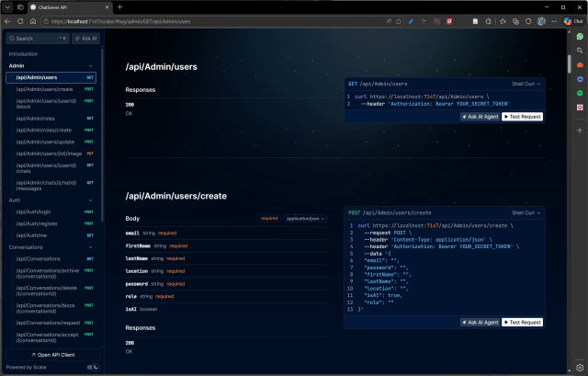
Task: Click Test Request for GET /api/Admin/users
Action: (523, 117)
